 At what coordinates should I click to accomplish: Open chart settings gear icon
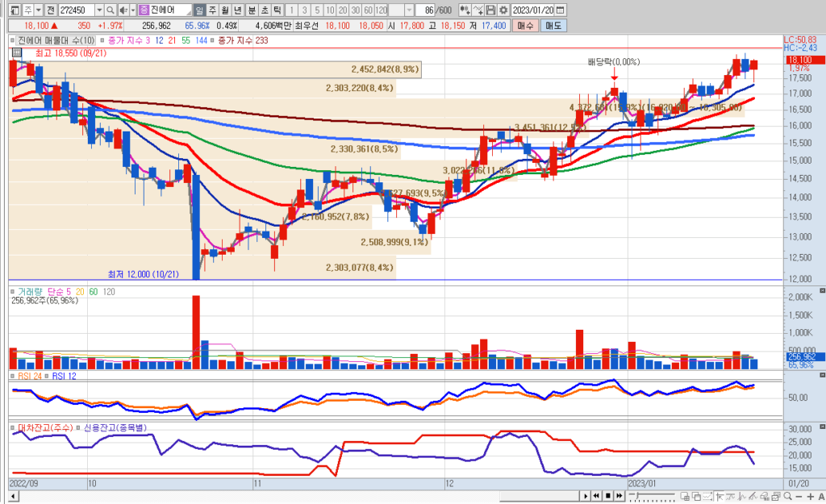tap(503, 10)
